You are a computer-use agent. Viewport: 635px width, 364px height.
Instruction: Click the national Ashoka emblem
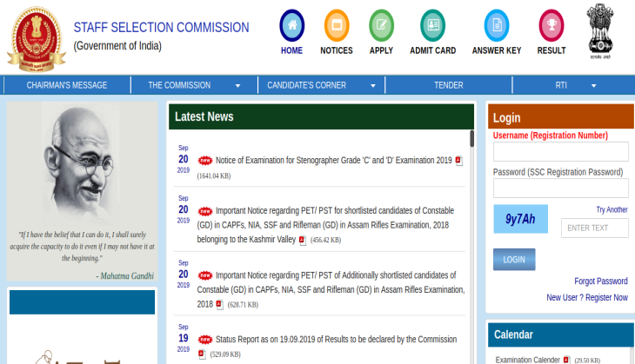coord(600,31)
